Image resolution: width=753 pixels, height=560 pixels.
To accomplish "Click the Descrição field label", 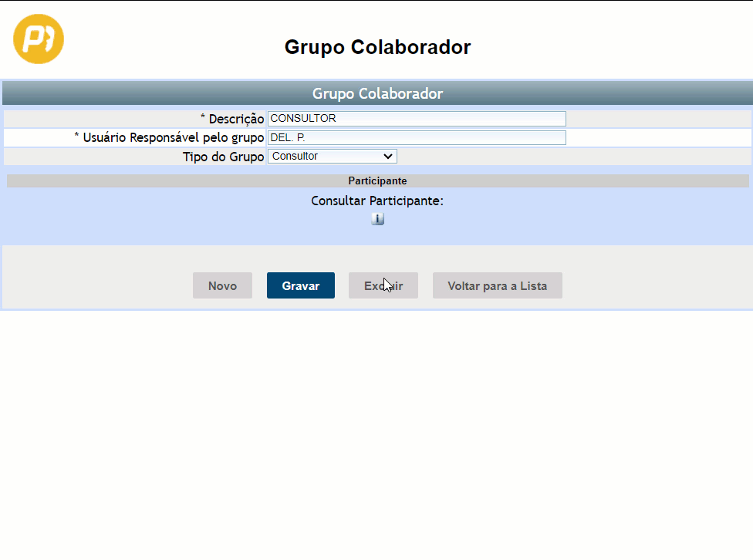I will tap(232, 119).
